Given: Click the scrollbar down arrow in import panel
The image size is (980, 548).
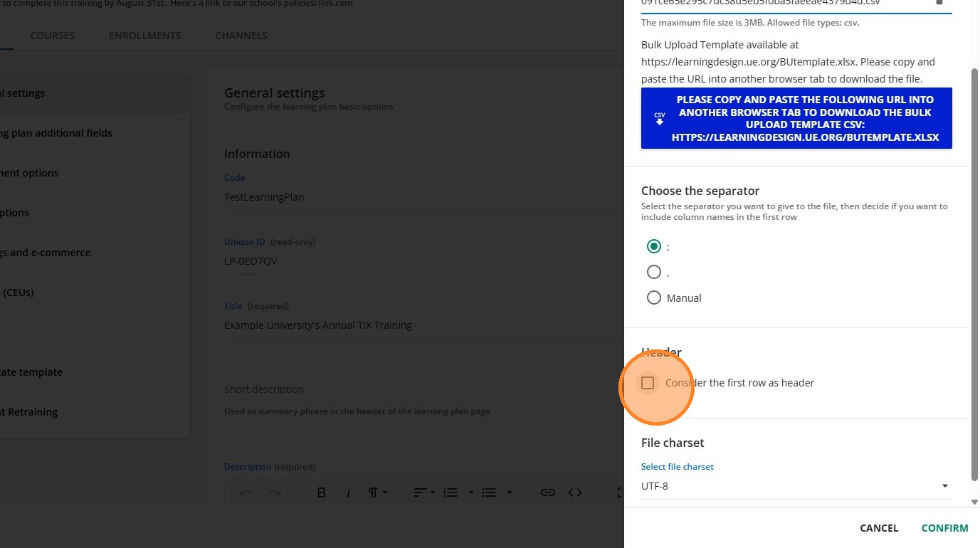Looking at the screenshot, I should coord(975,502).
